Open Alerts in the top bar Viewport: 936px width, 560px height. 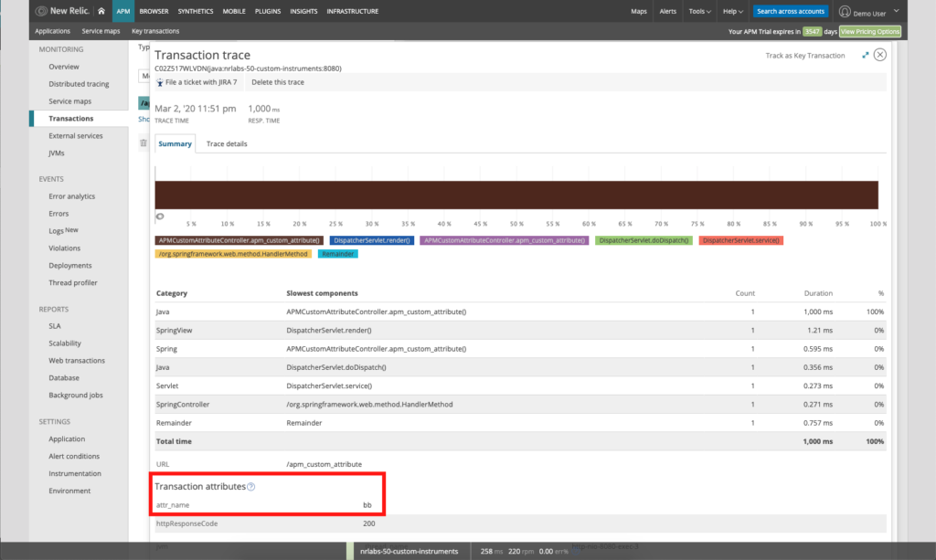coord(668,11)
